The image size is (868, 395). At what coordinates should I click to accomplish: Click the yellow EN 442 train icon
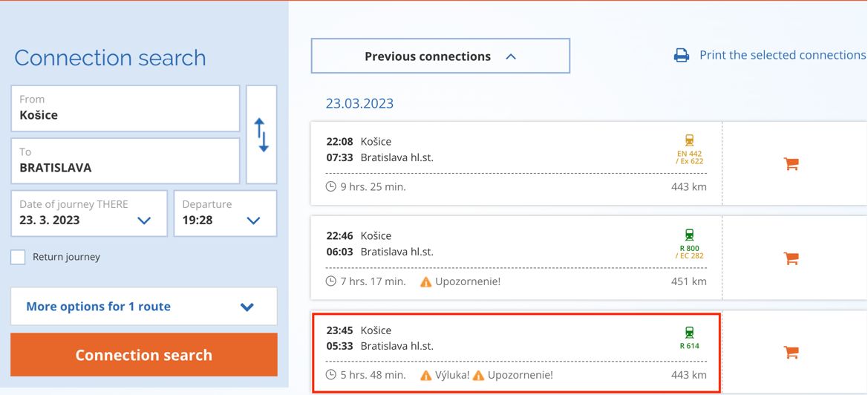pos(689,140)
